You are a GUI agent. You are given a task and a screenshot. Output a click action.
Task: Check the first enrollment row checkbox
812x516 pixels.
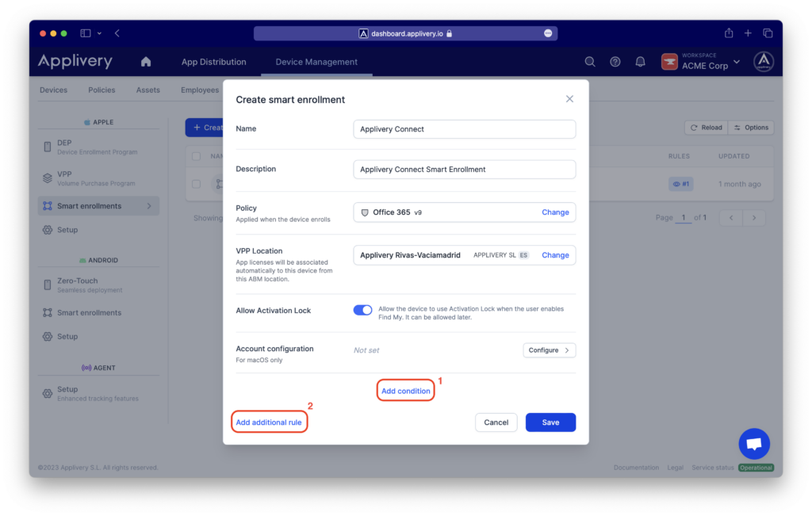(197, 184)
